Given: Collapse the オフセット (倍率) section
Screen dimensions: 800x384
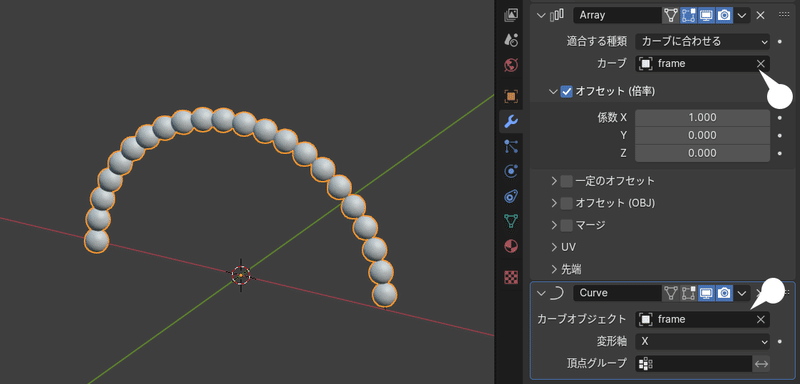Looking at the screenshot, I should [x=553, y=91].
